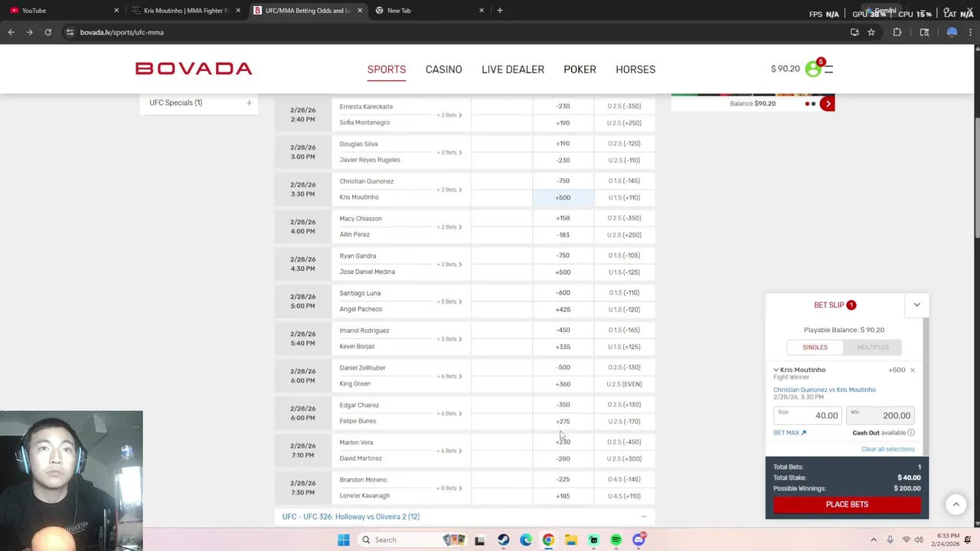Switch to Kris Moutinho MMA Fighter tab
The image size is (980, 551).
(185, 11)
